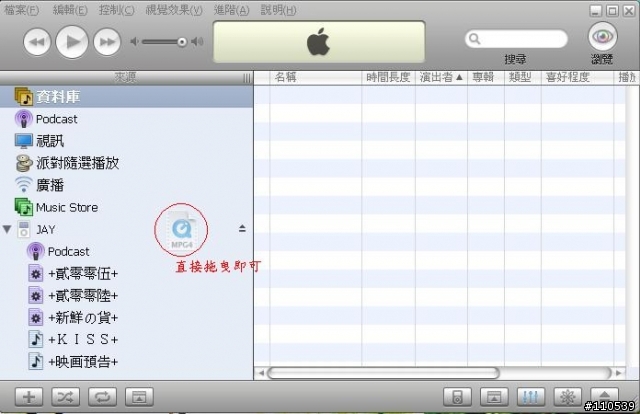
Task: Open the equalizer window
Action: click(531, 396)
